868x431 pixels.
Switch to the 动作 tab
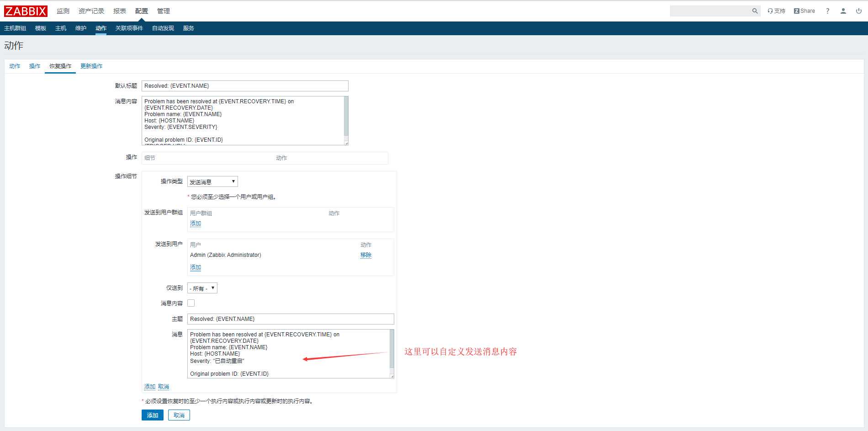pyautogui.click(x=15, y=66)
